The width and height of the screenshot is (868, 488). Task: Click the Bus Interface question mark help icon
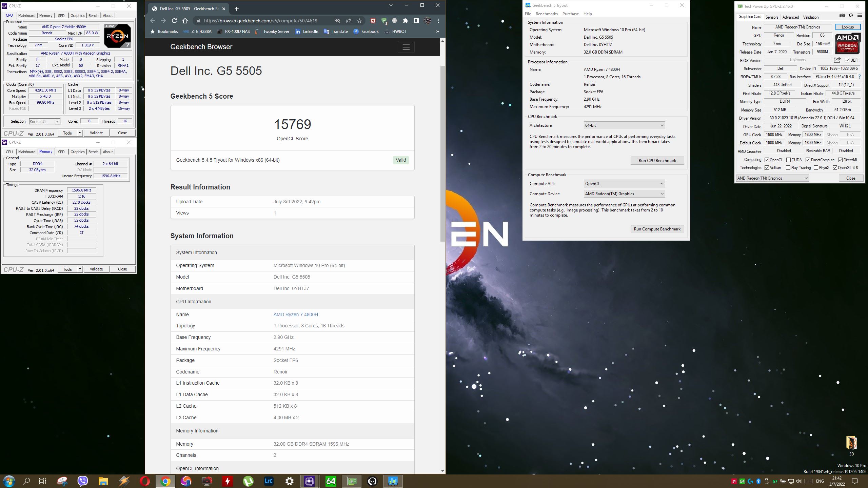(860, 77)
